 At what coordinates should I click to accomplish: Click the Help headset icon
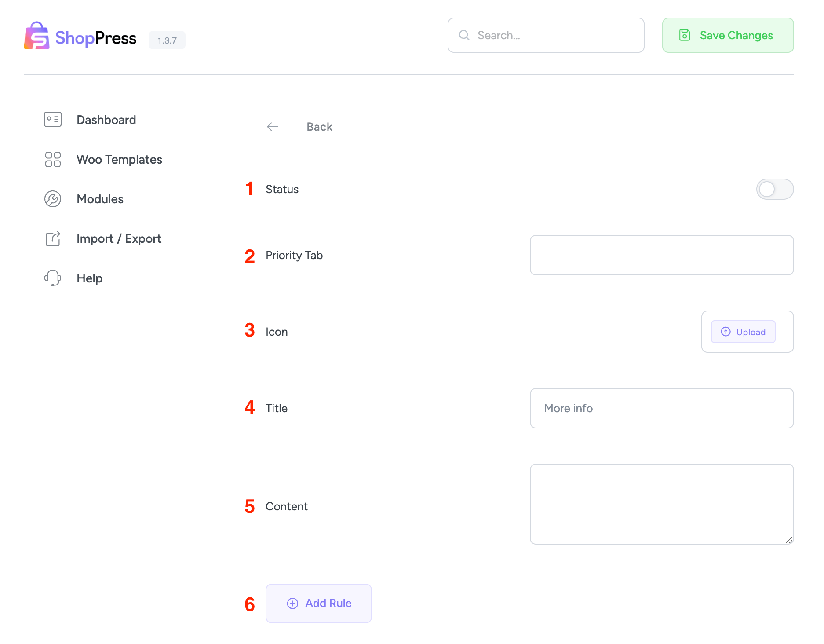(52, 278)
